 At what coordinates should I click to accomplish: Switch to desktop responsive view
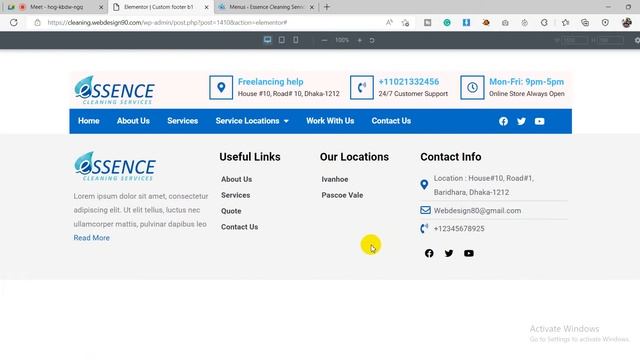[267, 40]
